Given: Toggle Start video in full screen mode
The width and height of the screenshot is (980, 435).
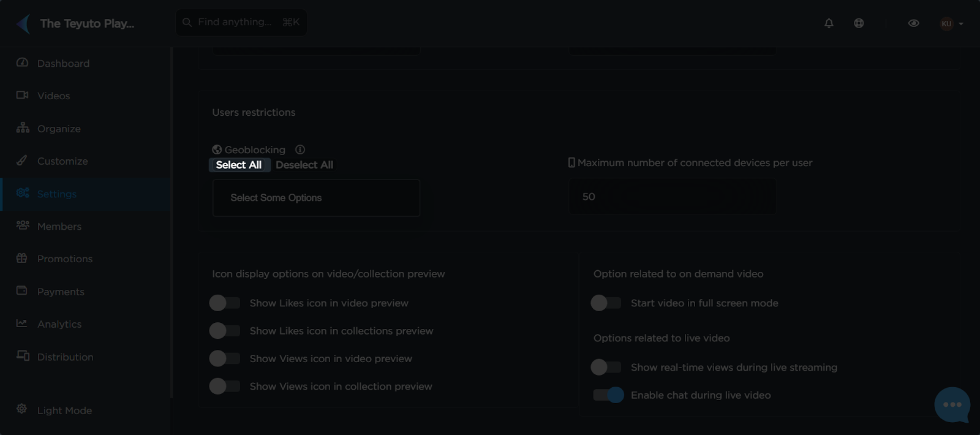Looking at the screenshot, I should 606,303.
